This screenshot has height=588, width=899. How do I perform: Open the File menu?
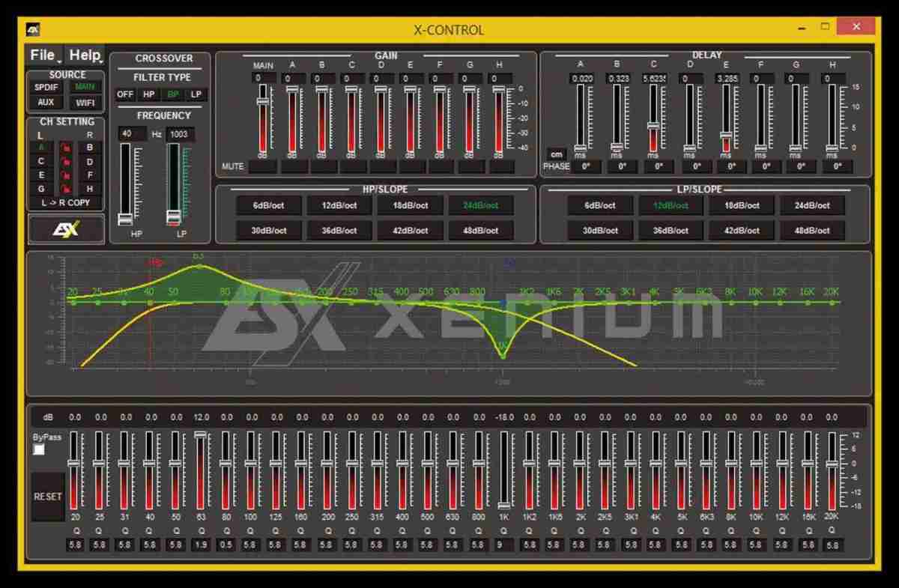click(x=43, y=55)
